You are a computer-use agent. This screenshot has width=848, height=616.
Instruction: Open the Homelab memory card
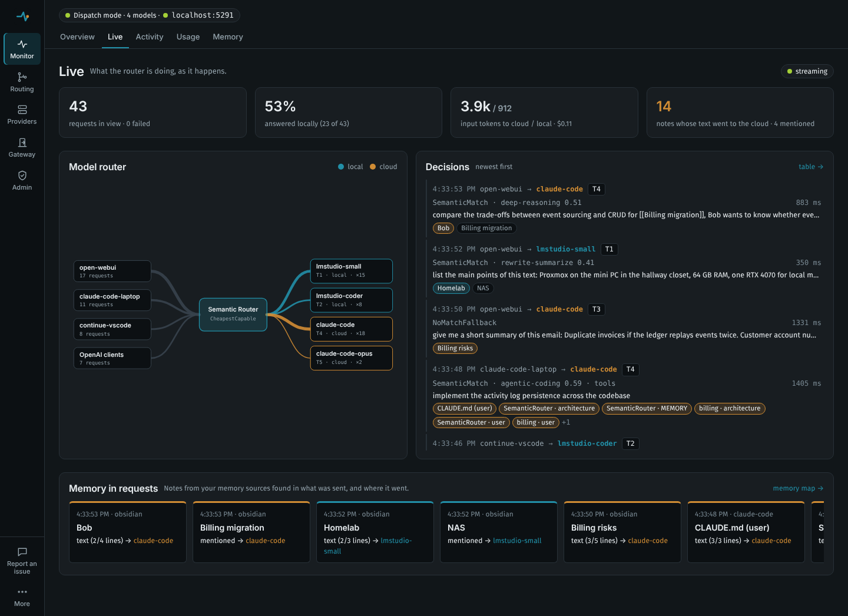tap(375, 532)
